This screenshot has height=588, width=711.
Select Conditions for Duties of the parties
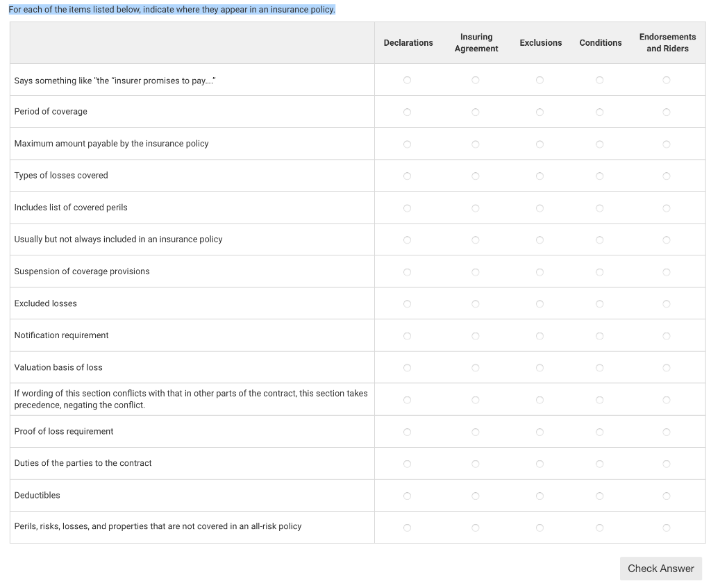pyautogui.click(x=600, y=463)
